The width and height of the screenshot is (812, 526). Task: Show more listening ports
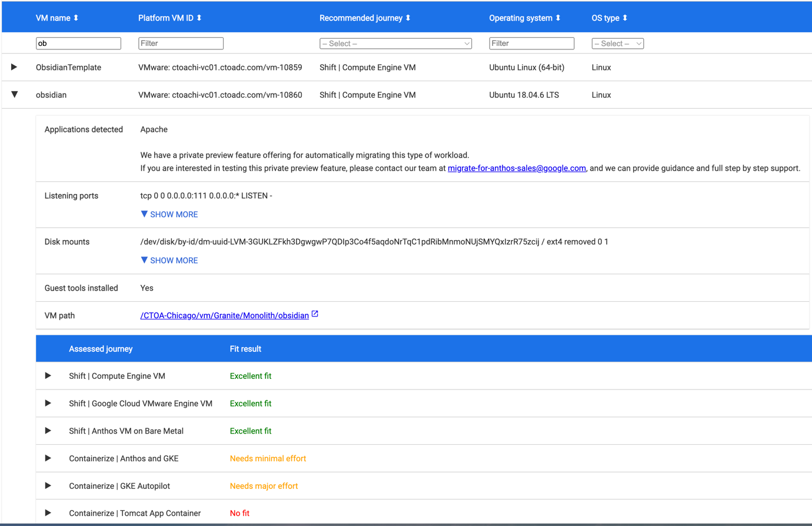[169, 214]
